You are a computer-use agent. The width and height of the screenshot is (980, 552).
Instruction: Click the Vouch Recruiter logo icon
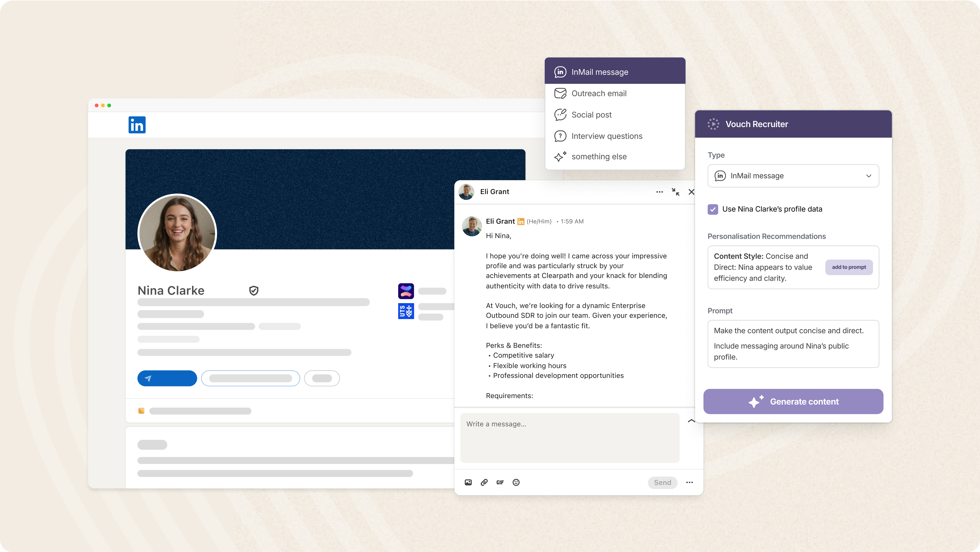(x=713, y=124)
